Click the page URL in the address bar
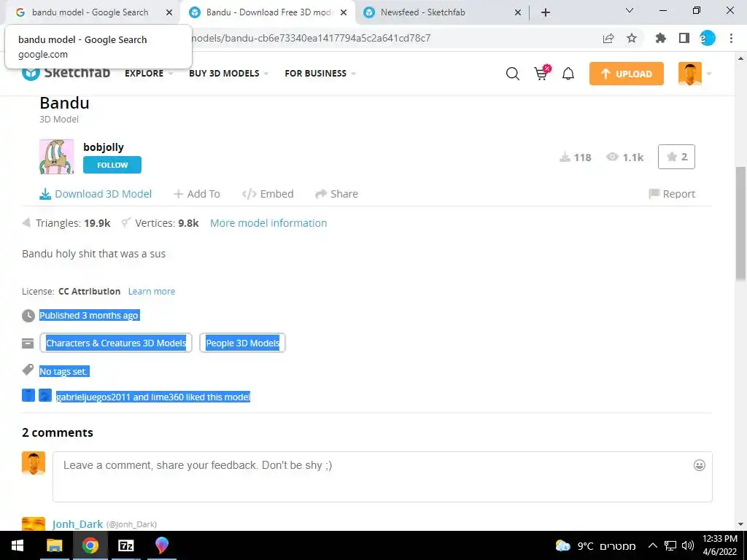The image size is (747, 560). pos(311,38)
